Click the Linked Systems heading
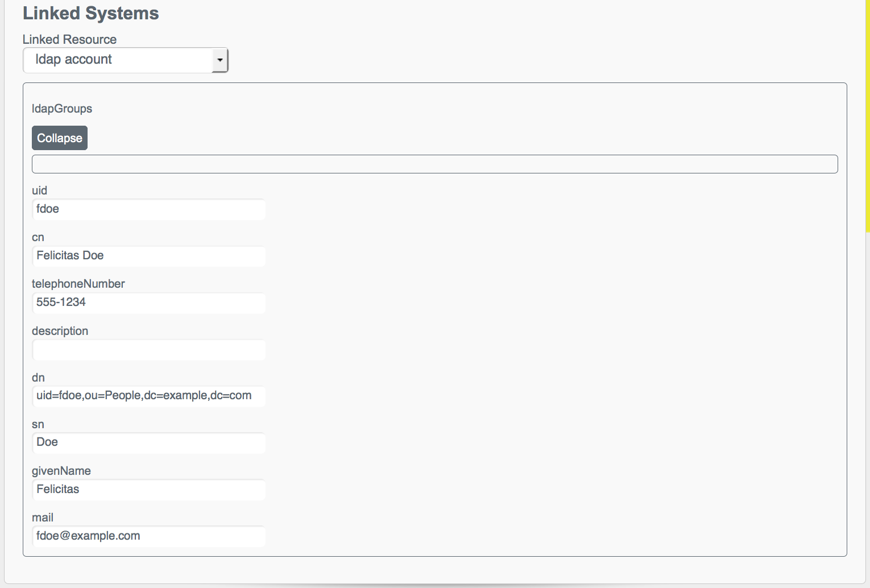 (x=91, y=13)
